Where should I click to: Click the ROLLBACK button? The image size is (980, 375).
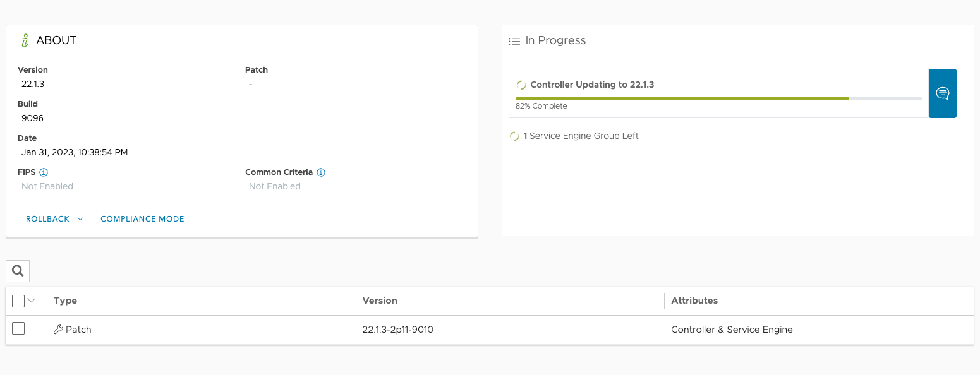tap(47, 218)
